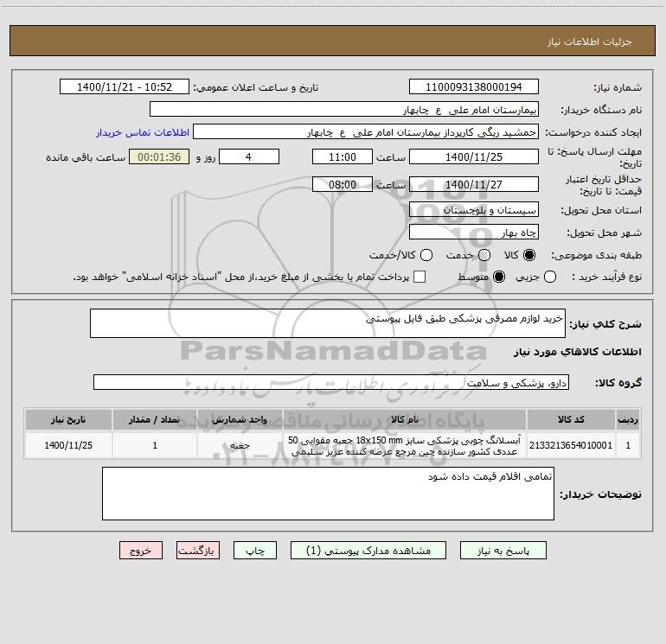
Task: Choose the جزیی purchase type radio
Action: [x=549, y=277]
